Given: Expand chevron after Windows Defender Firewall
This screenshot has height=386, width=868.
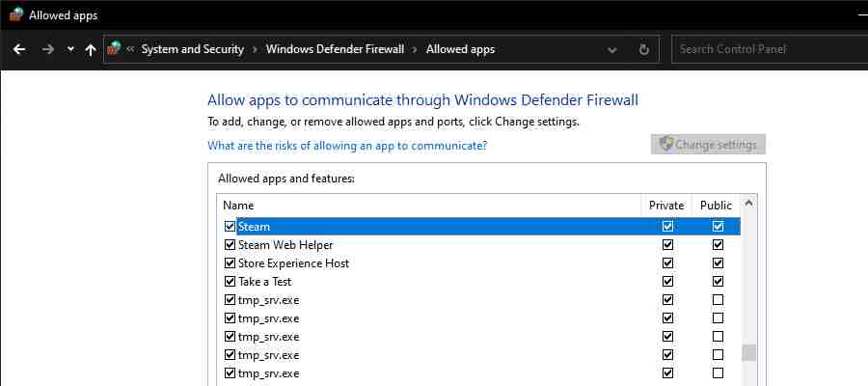Looking at the screenshot, I should pyautogui.click(x=415, y=49).
